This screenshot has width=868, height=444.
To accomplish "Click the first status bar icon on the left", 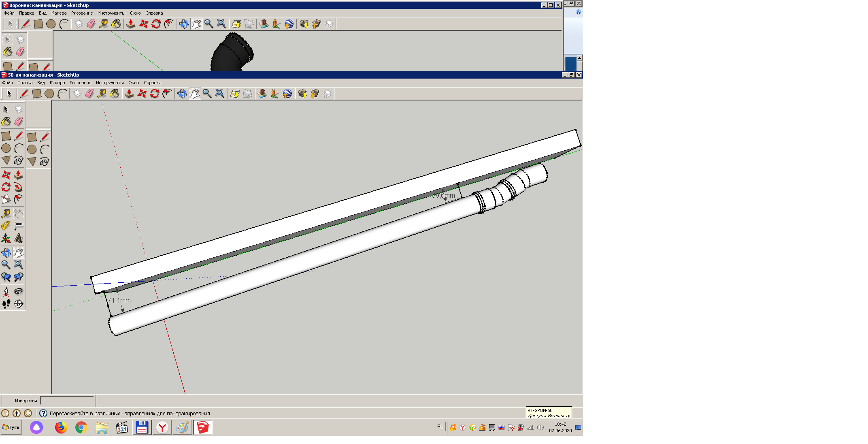I will 5,413.
